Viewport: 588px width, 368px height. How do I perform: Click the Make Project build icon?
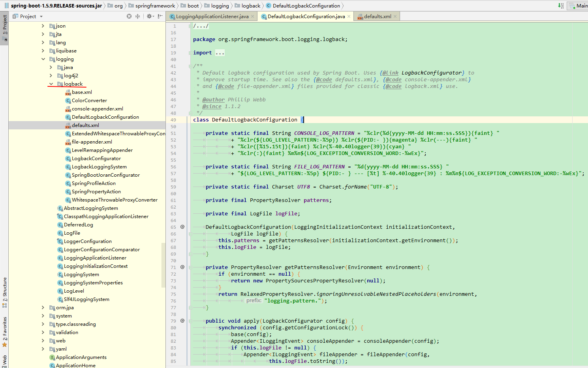pyautogui.click(x=561, y=6)
